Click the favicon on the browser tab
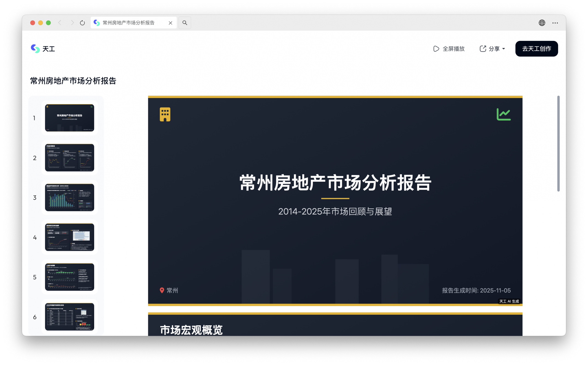 pyautogui.click(x=96, y=22)
